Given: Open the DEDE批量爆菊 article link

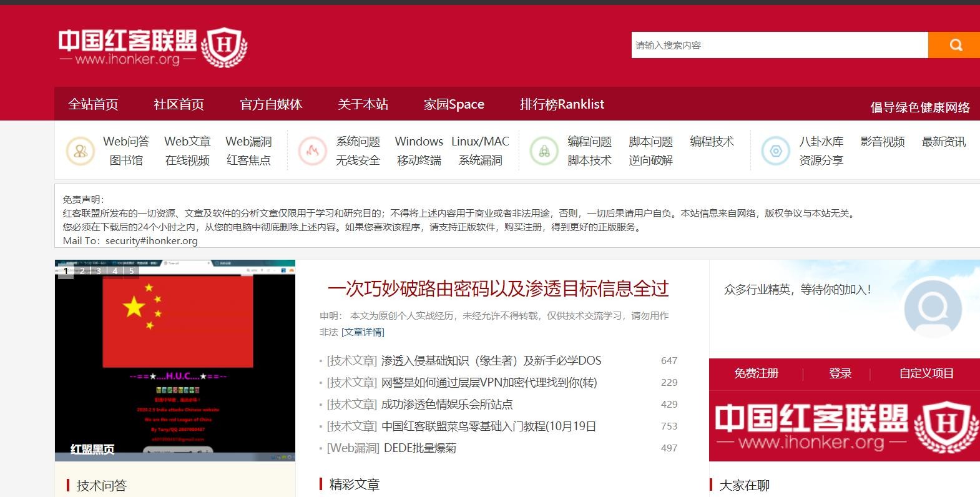Looking at the screenshot, I should 419,448.
